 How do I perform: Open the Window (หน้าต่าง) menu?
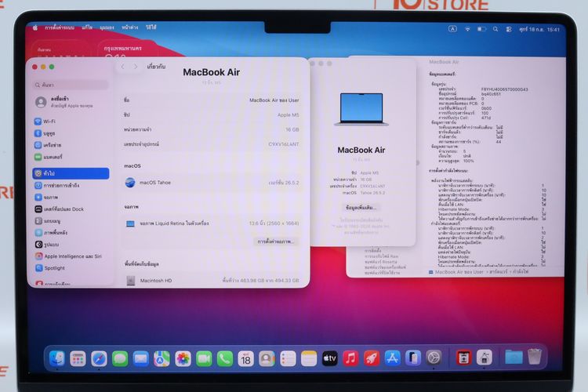pyautogui.click(x=130, y=27)
